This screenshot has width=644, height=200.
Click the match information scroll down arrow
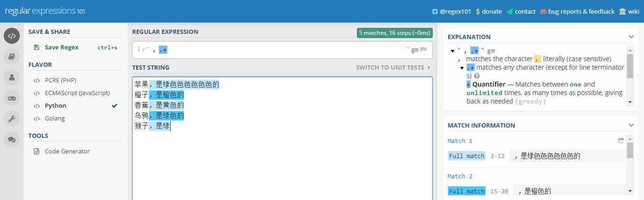(x=630, y=191)
